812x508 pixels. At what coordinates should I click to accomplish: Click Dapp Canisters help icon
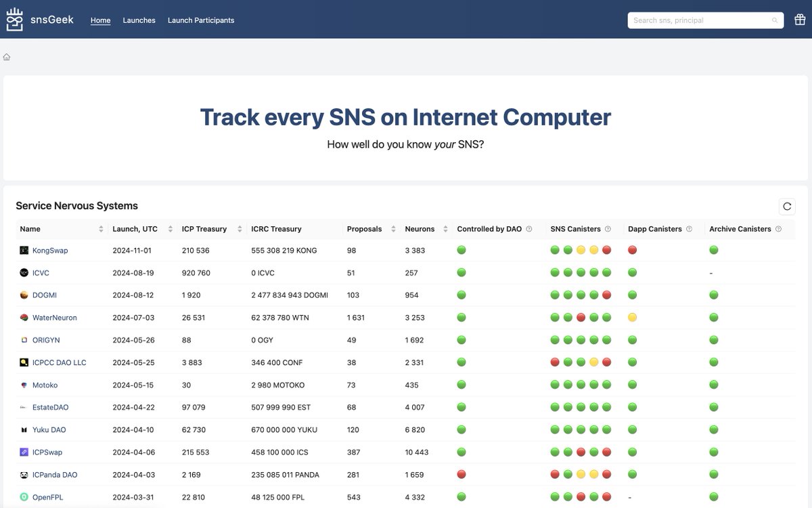tap(689, 229)
